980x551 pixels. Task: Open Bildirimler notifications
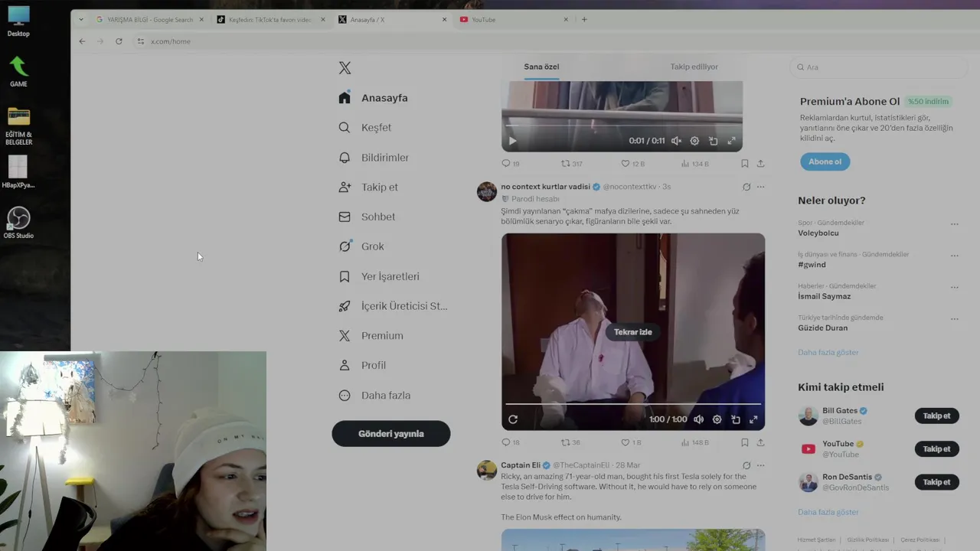coord(374,158)
